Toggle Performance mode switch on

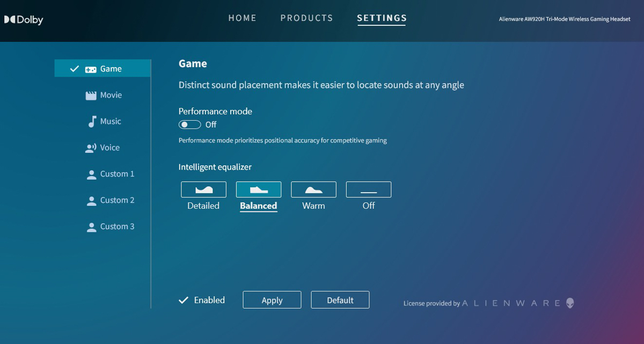click(190, 125)
